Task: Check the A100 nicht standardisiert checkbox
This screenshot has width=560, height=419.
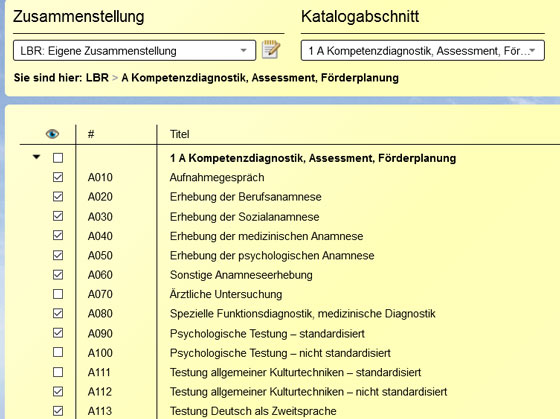Action: (58, 352)
